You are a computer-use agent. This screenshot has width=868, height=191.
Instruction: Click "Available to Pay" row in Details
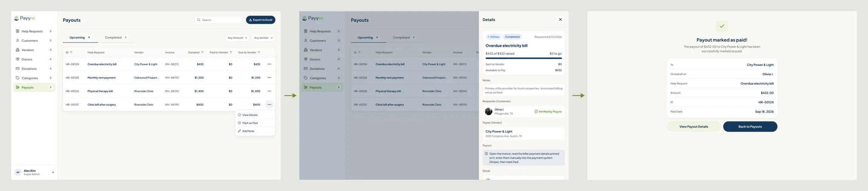point(523,70)
